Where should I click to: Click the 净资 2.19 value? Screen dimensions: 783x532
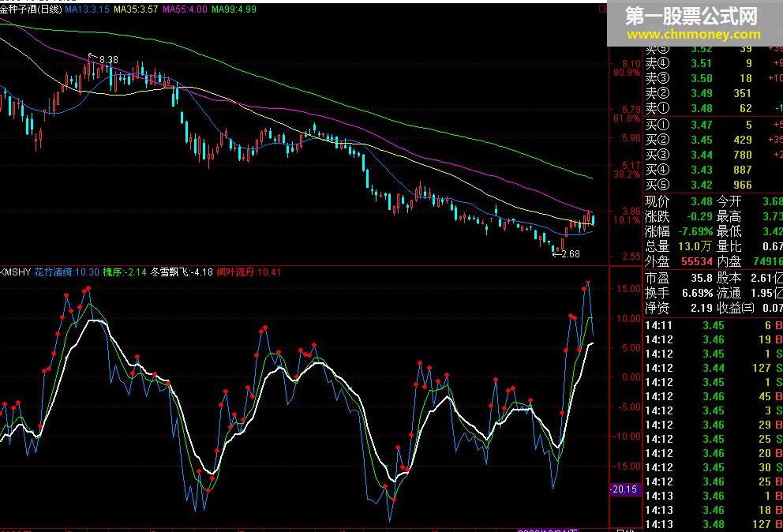click(x=702, y=308)
